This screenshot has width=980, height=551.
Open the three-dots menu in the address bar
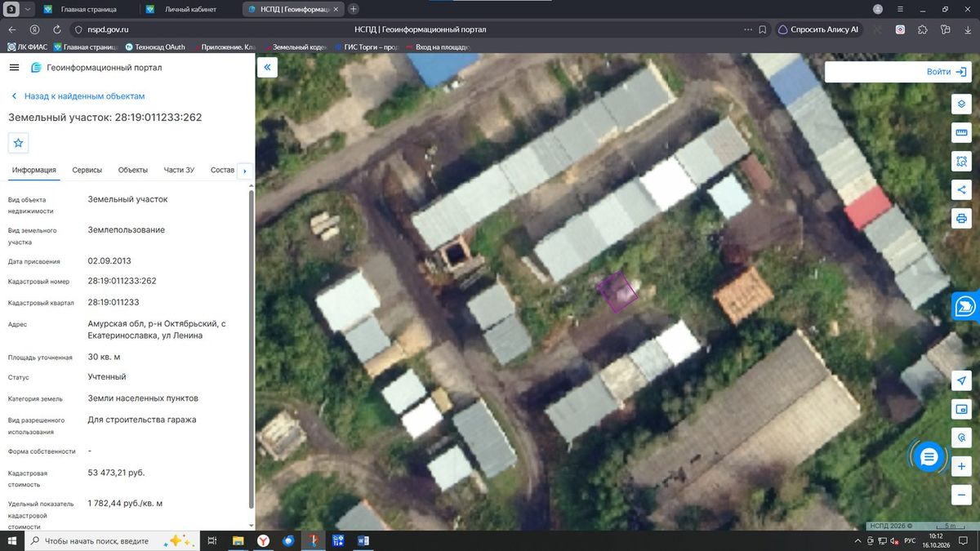pos(747,29)
